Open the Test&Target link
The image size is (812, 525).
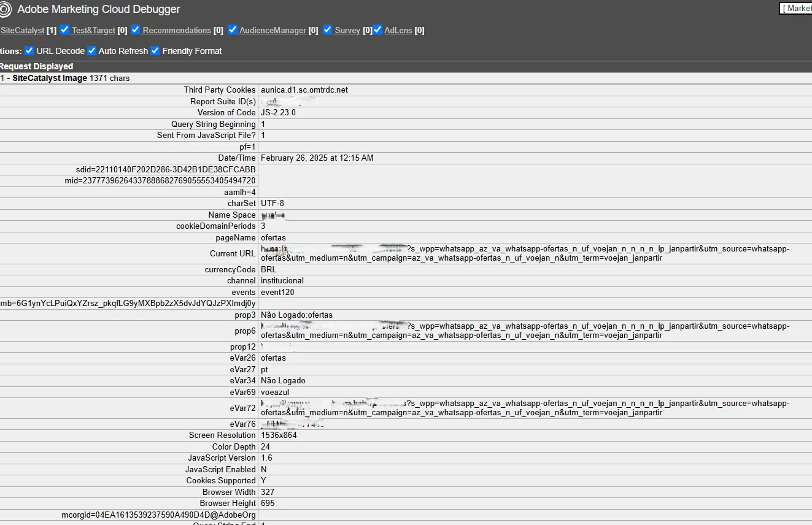(x=93, y=30)
